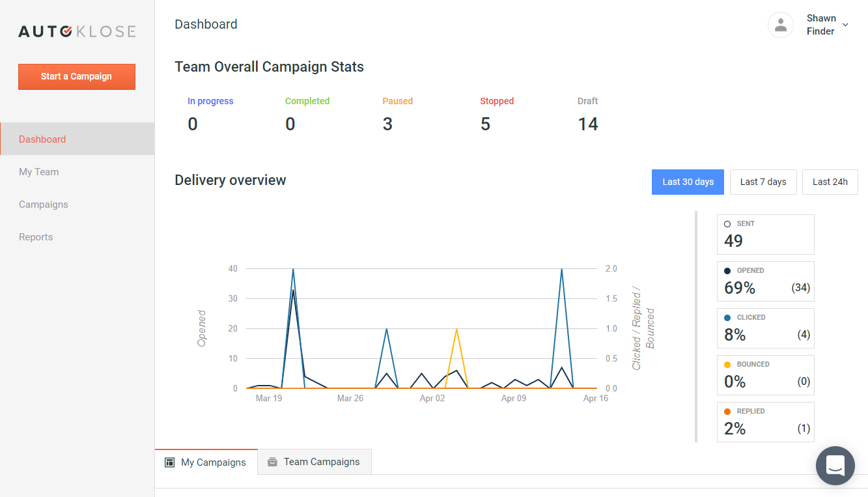Click the Replied orange legend dot

tap(727, 412)
